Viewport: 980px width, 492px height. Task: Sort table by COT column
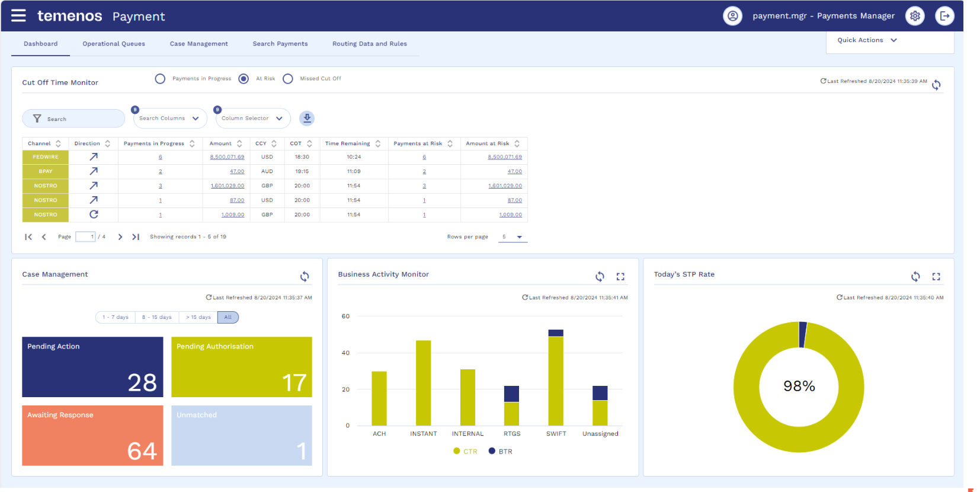tap(309, 143)
